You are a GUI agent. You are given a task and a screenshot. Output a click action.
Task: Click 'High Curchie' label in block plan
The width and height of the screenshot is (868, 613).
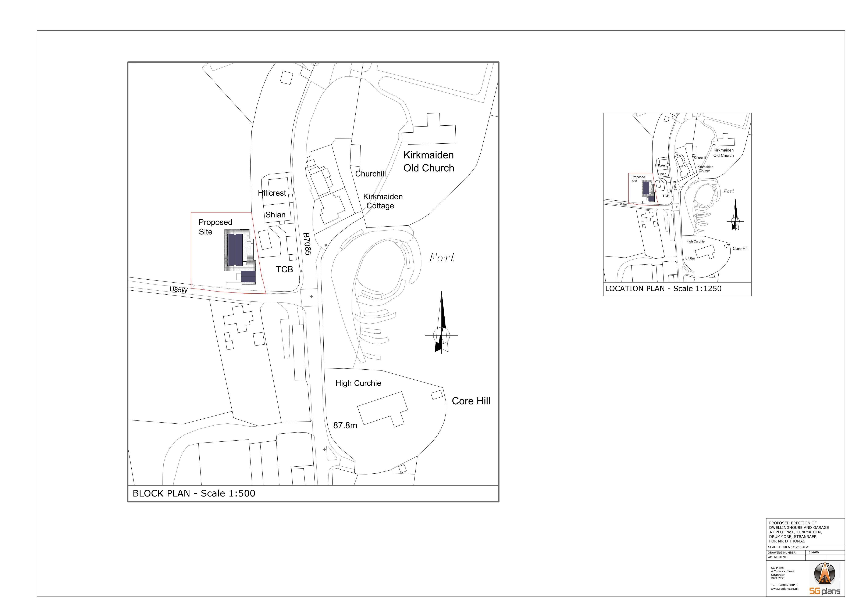pyautogui.click(x=358, y=383)
